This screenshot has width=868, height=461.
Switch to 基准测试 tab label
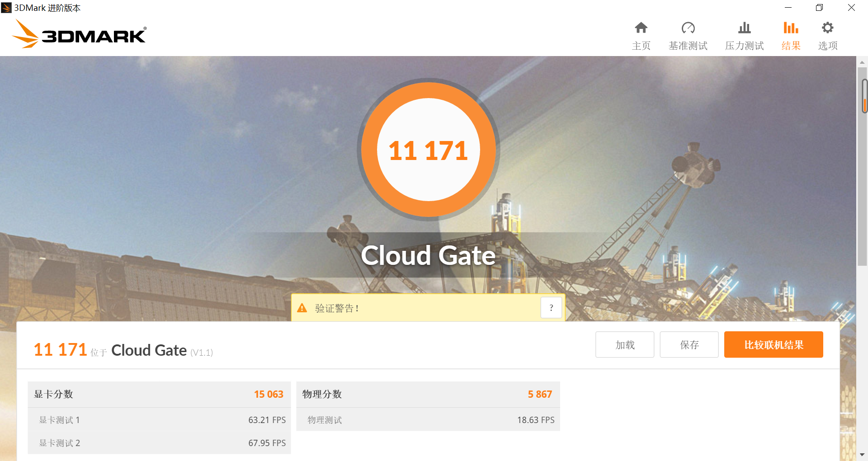coord(688,46)
